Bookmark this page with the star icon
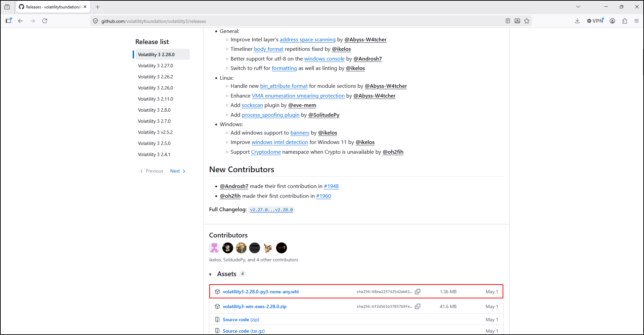The width and height of the screenshot is (644, 335). (527, 21)
